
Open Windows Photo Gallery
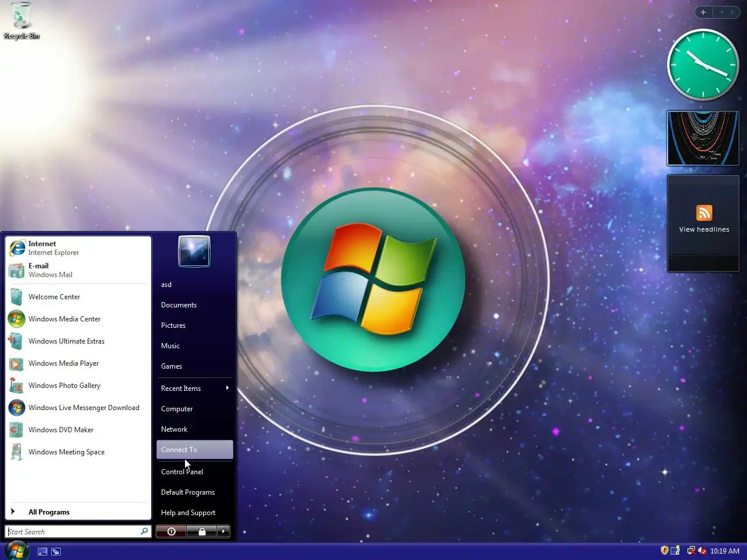point(78,386)
